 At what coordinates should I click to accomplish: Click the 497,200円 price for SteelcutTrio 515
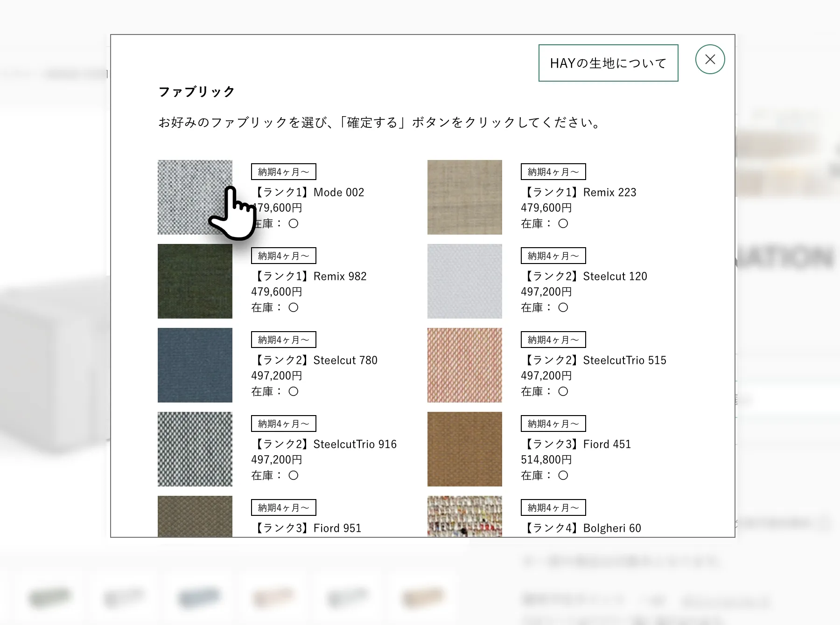[x=546, y=375]
